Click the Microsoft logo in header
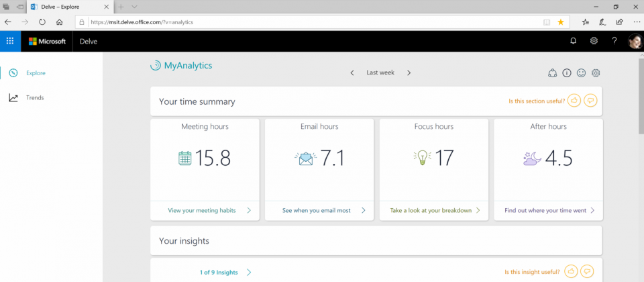This screenshot has width=644, height=282. [x=47, y=41]
